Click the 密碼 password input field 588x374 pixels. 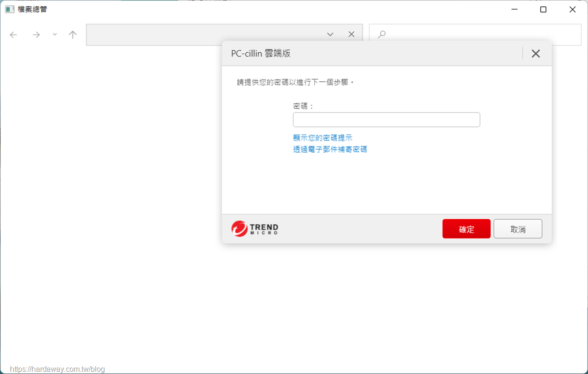(386, 119)
